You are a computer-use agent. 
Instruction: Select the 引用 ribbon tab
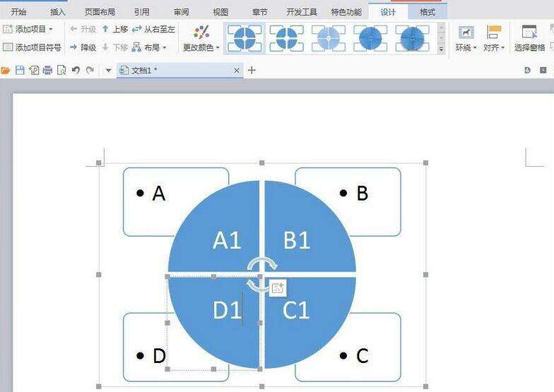pyautogui.click(x=141, y=12)
